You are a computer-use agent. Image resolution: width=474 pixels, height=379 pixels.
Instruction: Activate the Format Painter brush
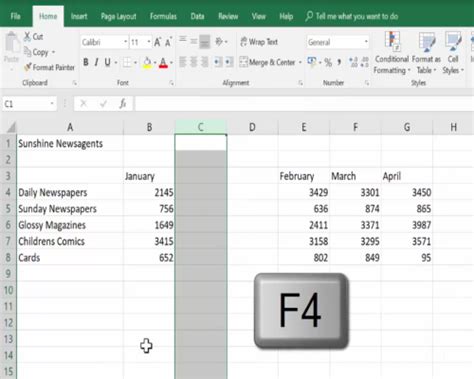(28, 67)
